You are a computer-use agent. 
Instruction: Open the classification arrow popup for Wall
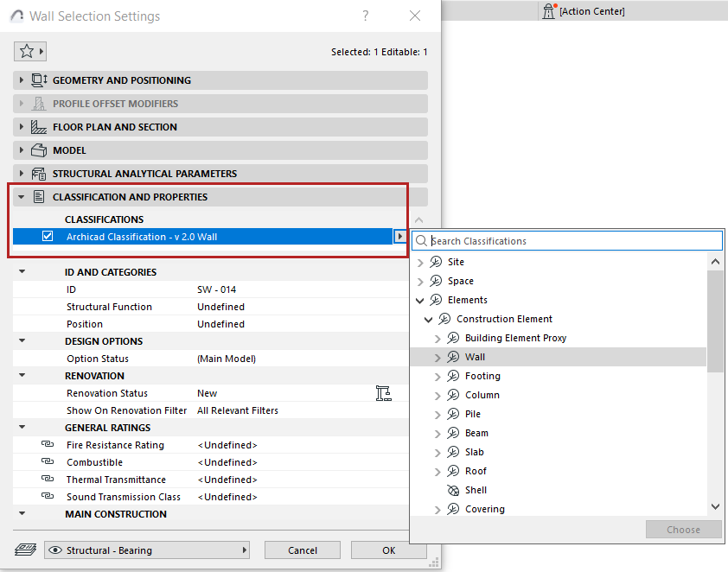pos(399,236)
